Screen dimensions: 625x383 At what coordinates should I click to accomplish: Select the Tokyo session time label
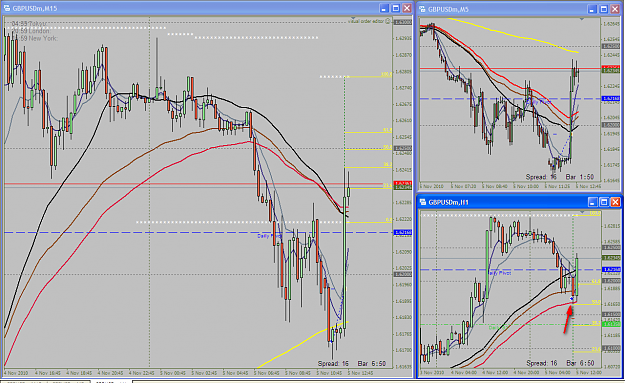coord(29,24)
